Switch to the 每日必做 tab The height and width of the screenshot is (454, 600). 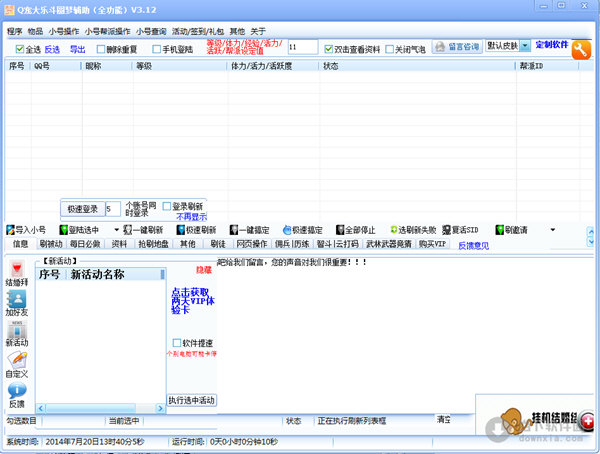(x=85, y=243)
